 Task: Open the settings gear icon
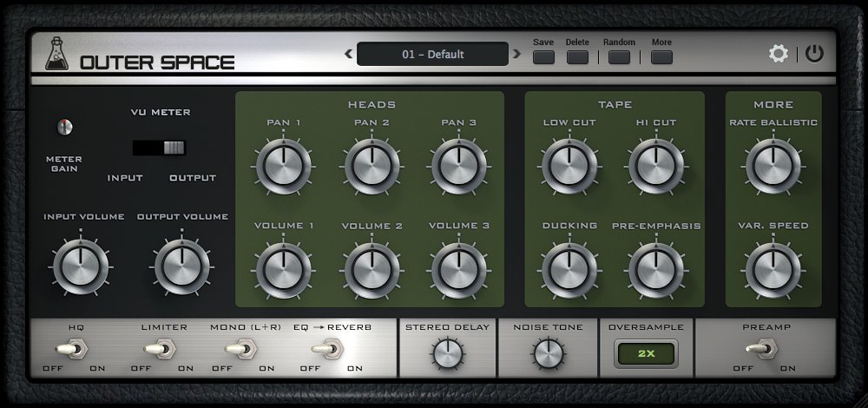pos(779,54)
